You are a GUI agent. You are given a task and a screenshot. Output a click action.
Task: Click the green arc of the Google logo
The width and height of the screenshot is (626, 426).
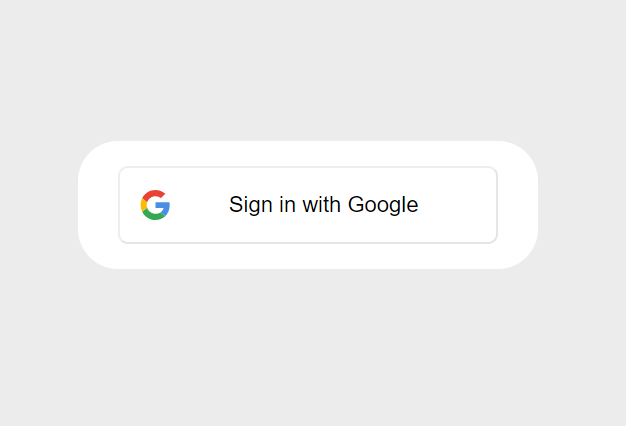click(154, 216)
